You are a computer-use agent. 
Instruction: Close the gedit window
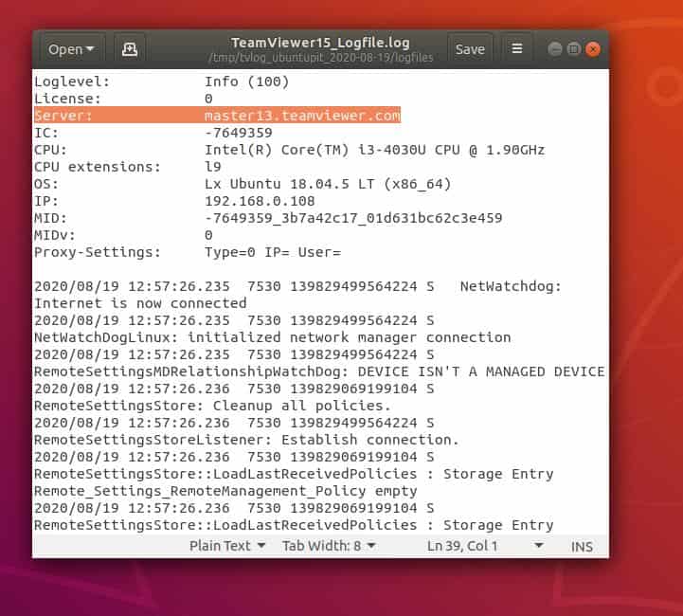coord(593,48)
